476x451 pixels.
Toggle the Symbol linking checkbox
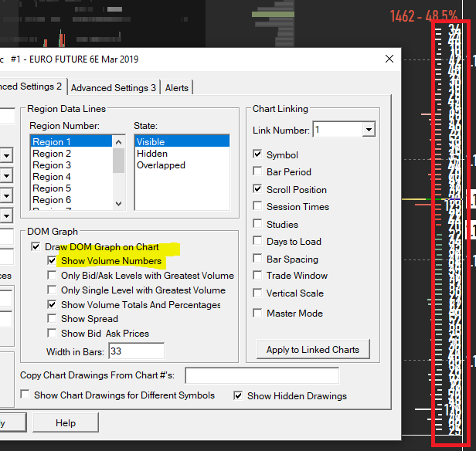[x=257, y=154]
